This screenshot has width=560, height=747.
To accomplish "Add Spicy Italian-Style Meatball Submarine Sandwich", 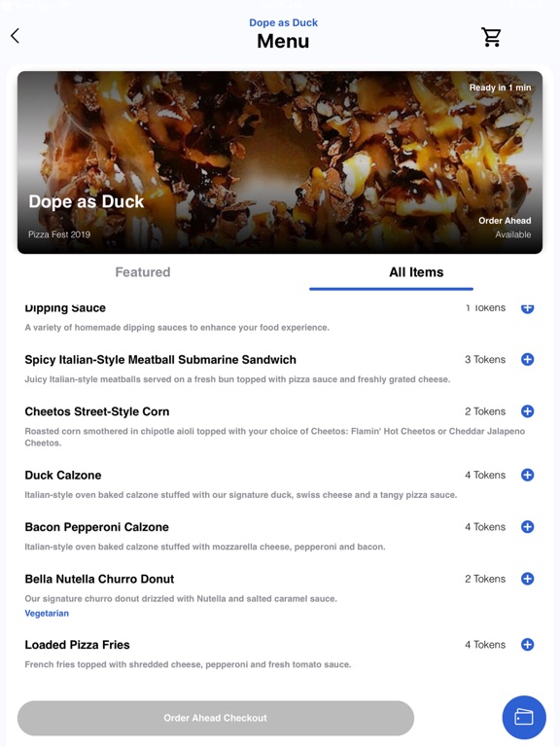I will coord(527,359).
